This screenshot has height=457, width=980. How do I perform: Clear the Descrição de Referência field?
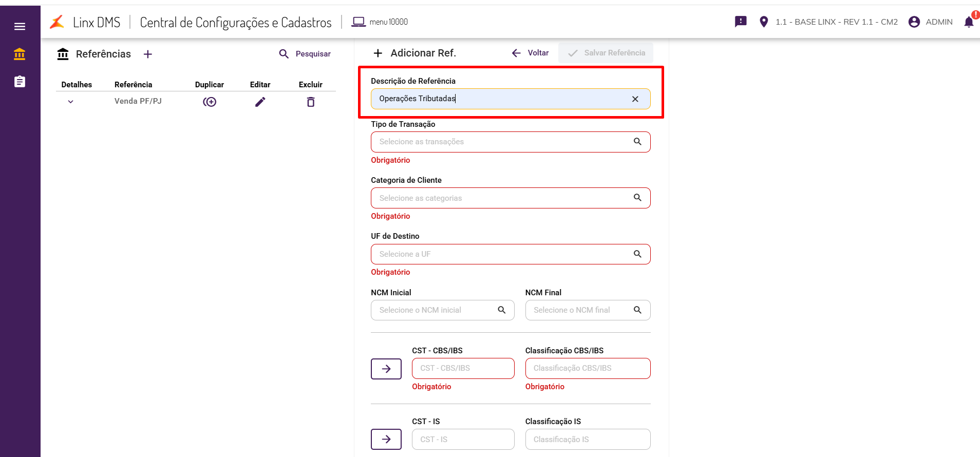pyautogui.click(x=635, y=99)
